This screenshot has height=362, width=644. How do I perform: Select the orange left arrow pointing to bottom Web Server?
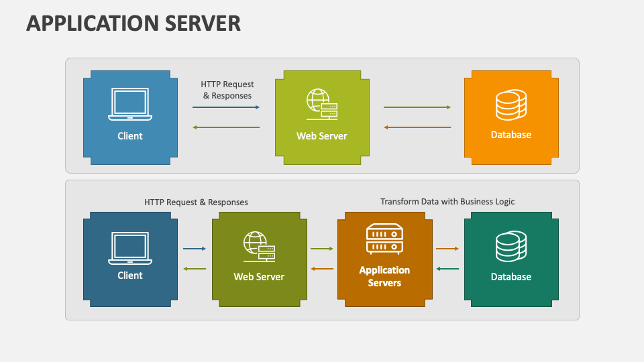322,269
